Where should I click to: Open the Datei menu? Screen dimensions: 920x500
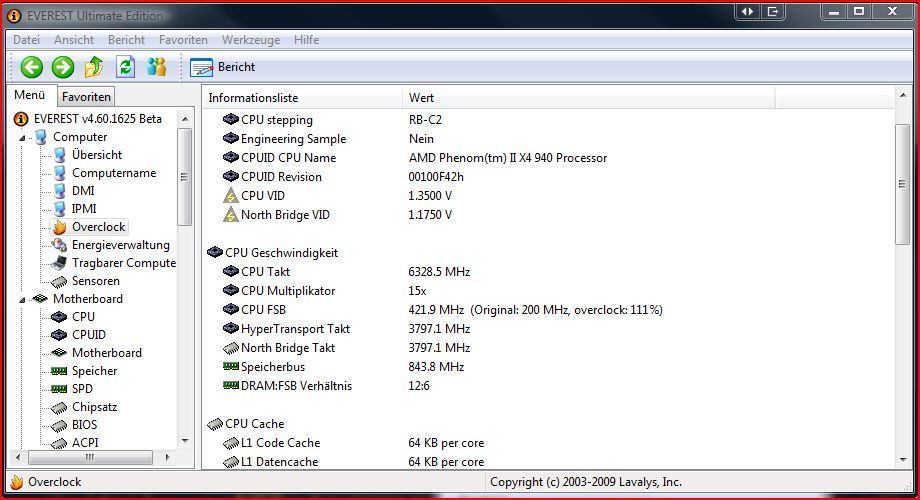(x=26, y=40)
